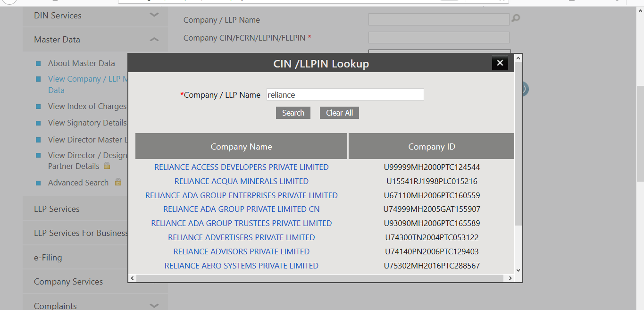
Task: Click the lookup dialog's scroll up arrow
Action: pos(519,58)
